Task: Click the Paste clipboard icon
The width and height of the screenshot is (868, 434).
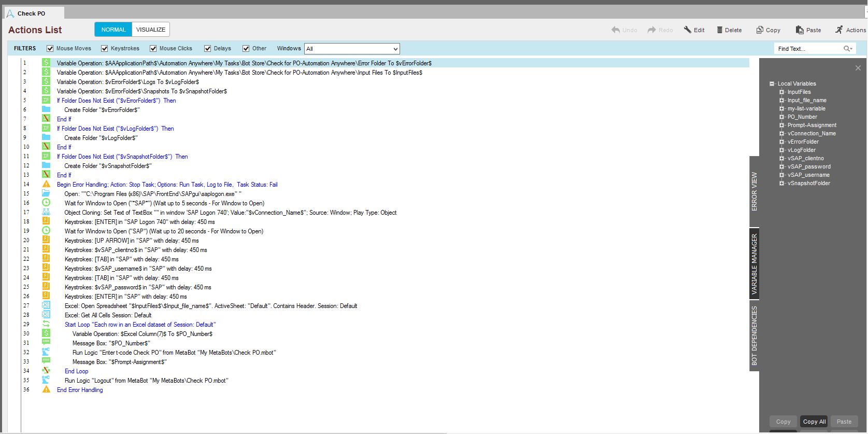Action: point(800,30)
